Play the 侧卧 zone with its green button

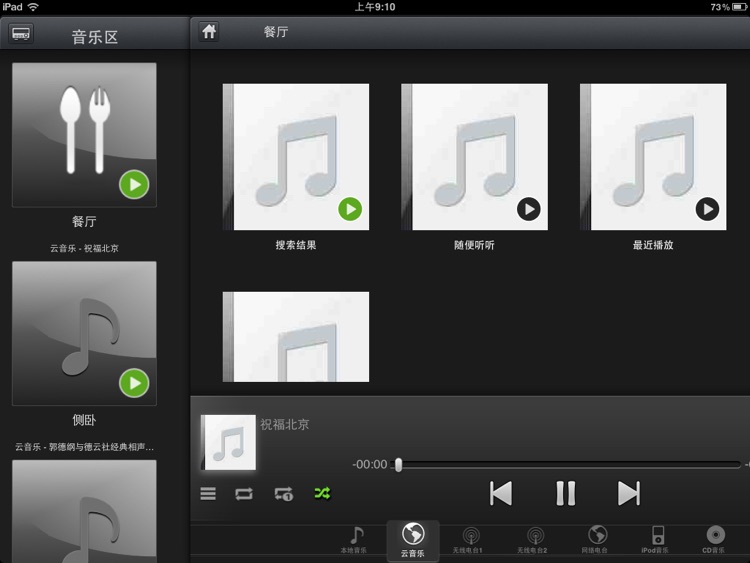point(134,383)
